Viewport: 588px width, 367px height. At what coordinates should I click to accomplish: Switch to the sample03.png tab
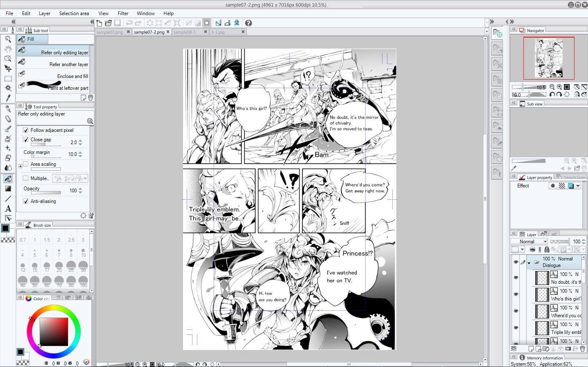[110, 32]
